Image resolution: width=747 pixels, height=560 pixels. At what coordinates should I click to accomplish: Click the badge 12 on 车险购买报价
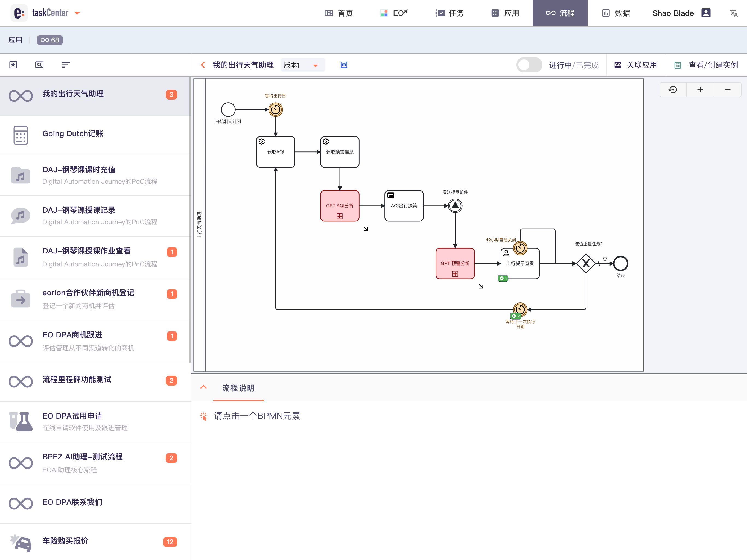click(170, 542)
